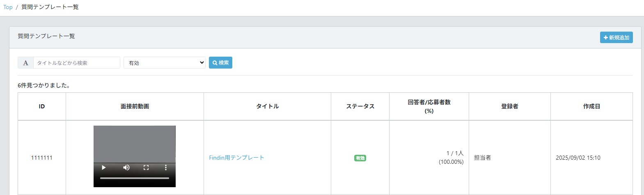The height and width of the screenshot is (195, 644).
Task: Click the 新規追加 button
Action: coord(616,37)
